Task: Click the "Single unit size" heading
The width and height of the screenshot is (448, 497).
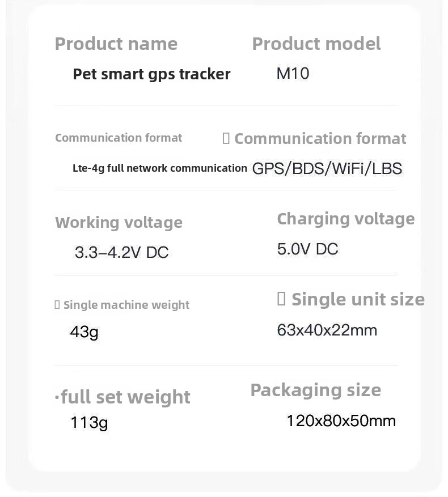Action: coord(357,299)
